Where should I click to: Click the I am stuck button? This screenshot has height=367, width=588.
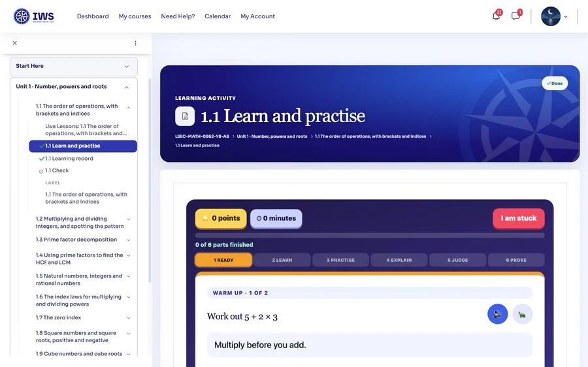tap(519, 218)
